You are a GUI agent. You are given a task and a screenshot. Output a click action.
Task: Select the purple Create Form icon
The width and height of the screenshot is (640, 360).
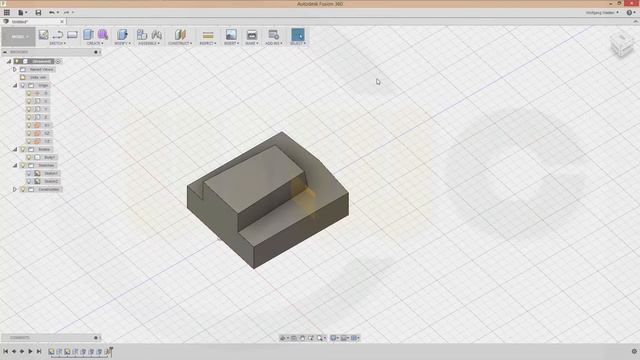(103, 35)
